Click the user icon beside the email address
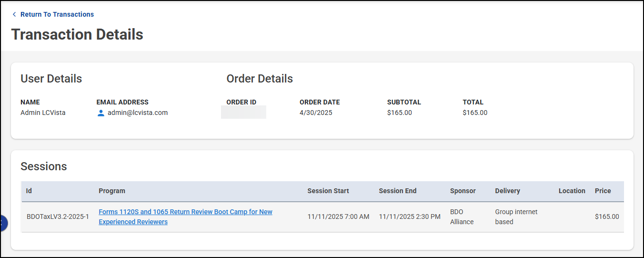Viewport: 644px width, 258px height. click(101, 113)
